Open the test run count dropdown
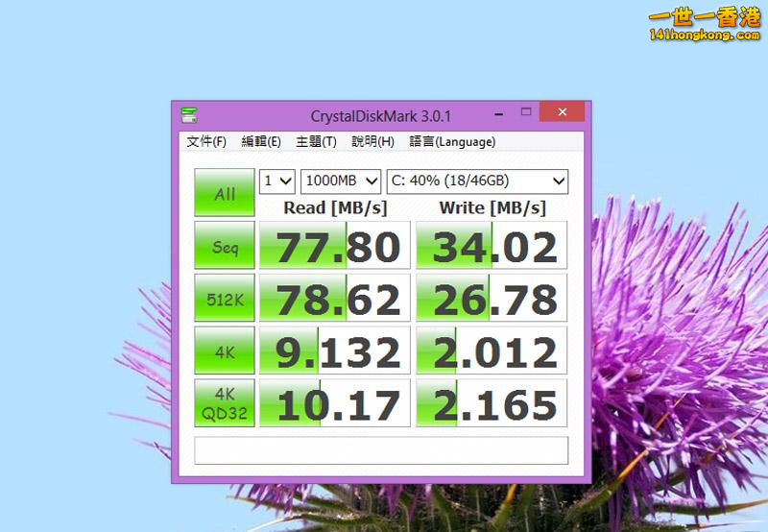The height and width of the screenshot is (532, 768). pos(276,181)
